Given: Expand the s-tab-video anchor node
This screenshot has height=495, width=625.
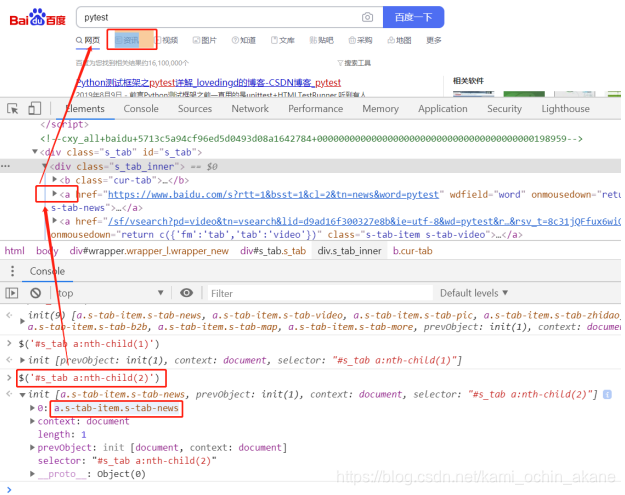Looking at the screenshot, I should coord(55,220).
